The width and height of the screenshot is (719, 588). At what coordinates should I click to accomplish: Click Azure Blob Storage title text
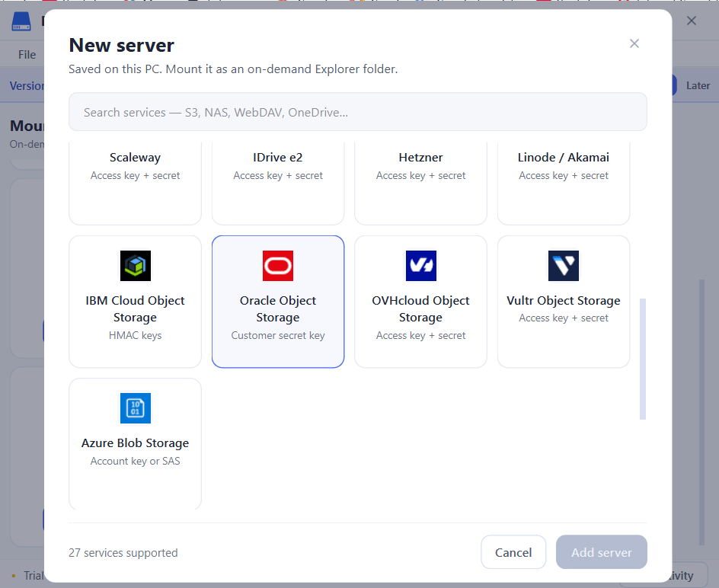point(136,443)
